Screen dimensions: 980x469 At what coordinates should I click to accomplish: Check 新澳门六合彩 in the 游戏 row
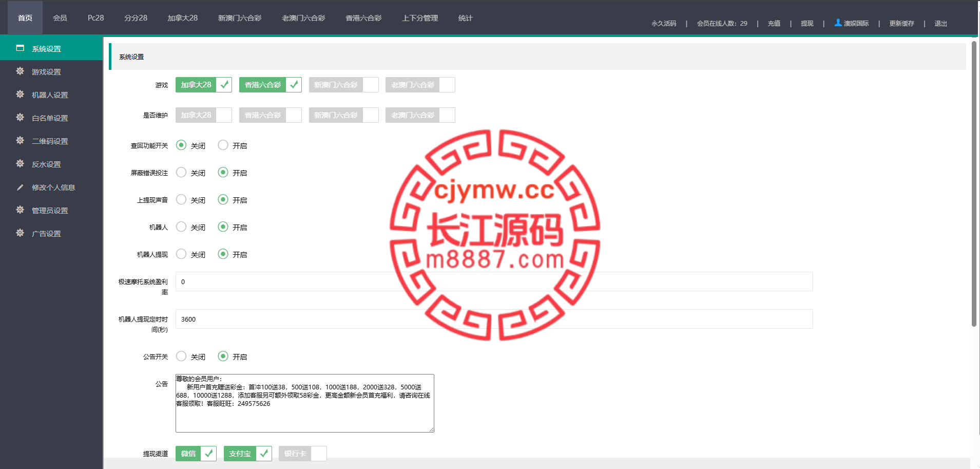(x=344, y=85)
